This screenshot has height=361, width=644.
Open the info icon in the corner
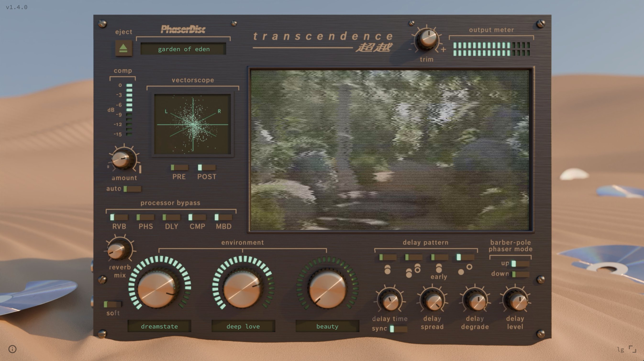(12, 349)
